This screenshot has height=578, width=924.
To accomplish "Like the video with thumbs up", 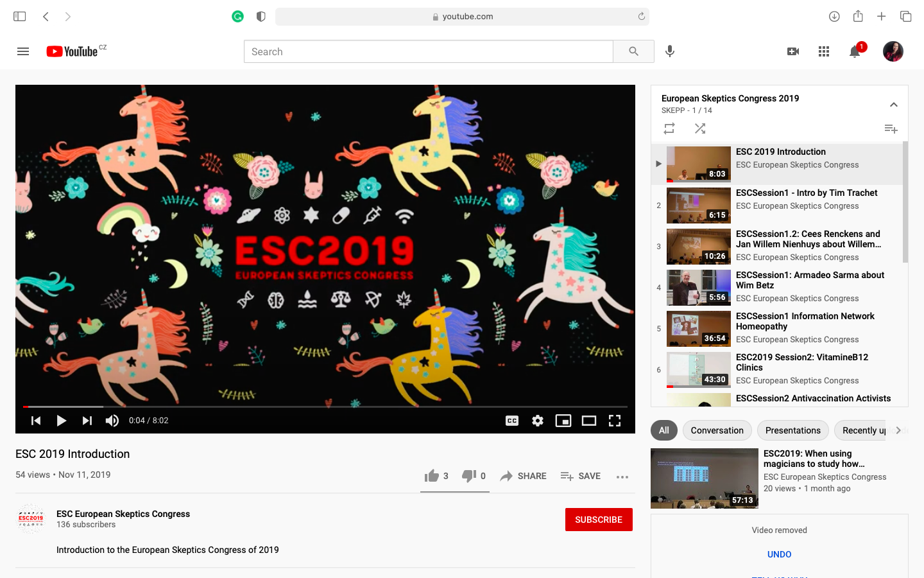I will 436,476.
